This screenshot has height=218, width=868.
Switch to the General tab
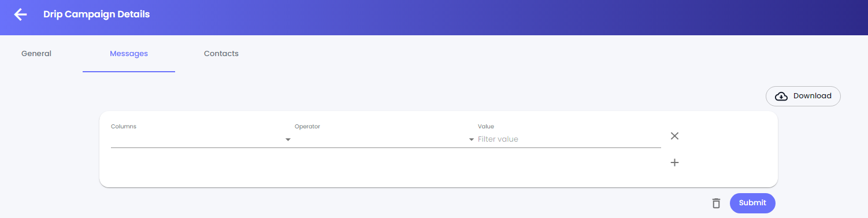[36, 54]
